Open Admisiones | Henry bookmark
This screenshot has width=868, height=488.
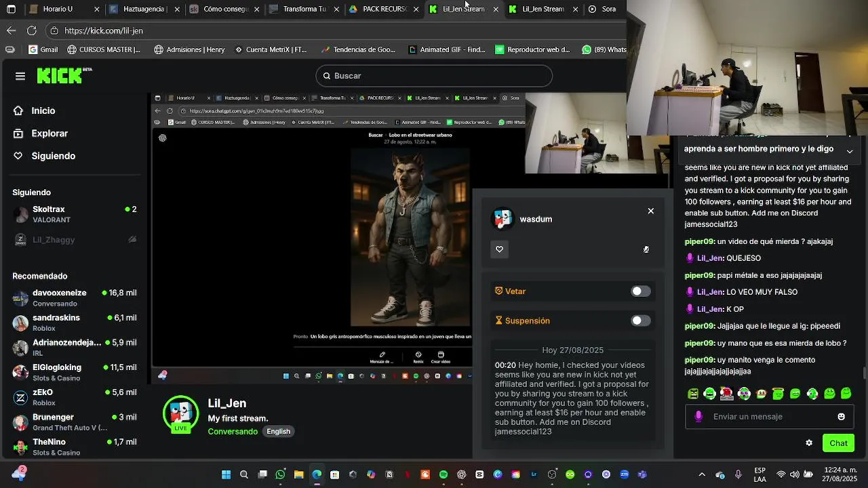tap(189, 49)
